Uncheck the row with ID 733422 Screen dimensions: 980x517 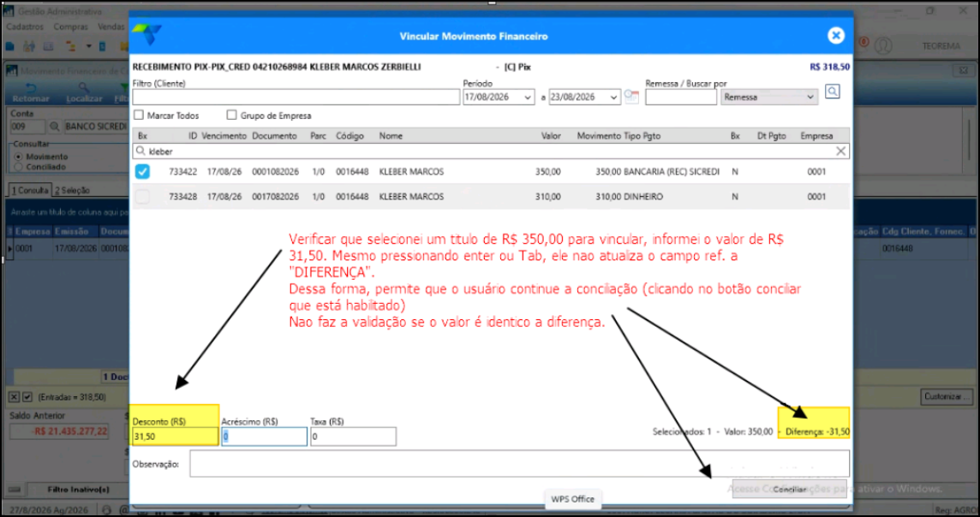point(142,172)
